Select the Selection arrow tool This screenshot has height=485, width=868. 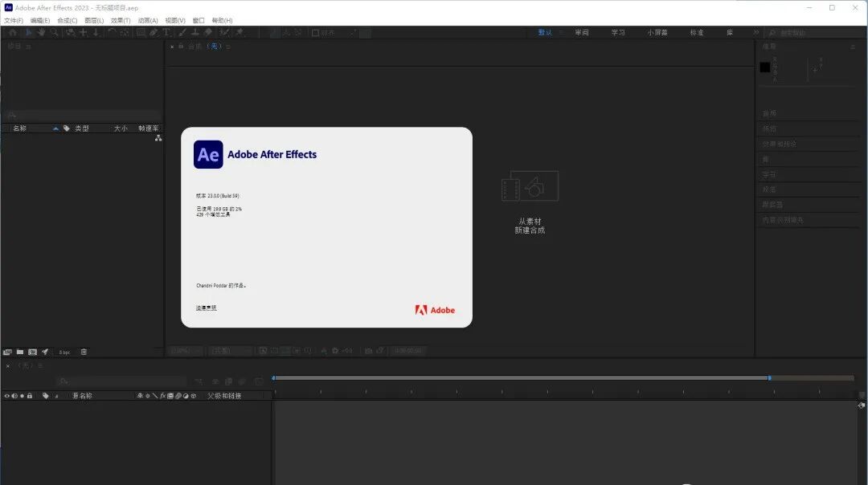click(x=28, y=33)
